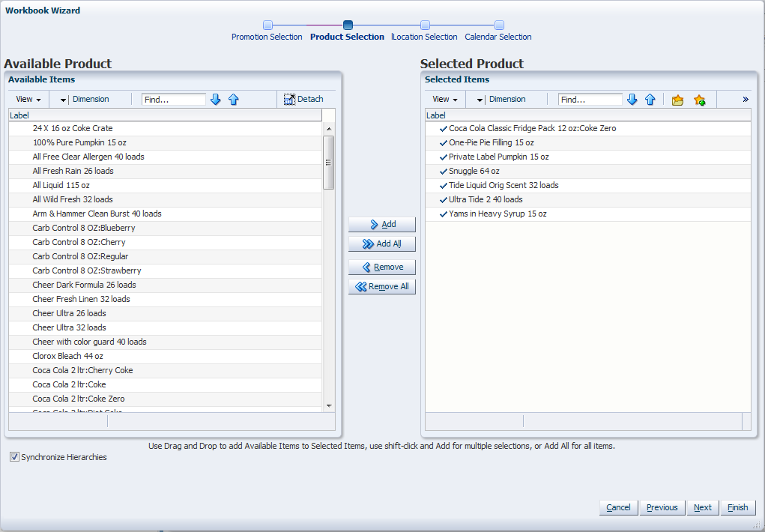The image size is (765, 532).
Task: Select Coca Cola Classic Fridge Pack 12 oz:Coke Zero
Action: [588, 128]
